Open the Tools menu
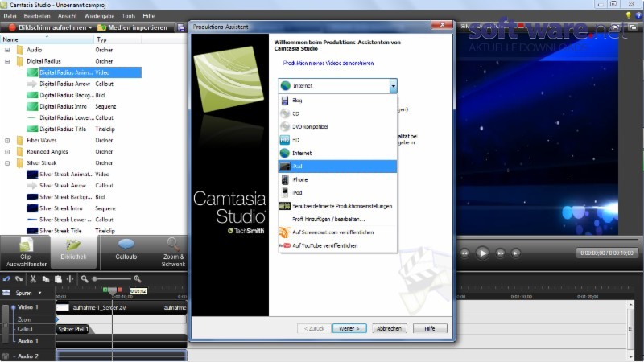Screen dimensions: 644x362 (128, 15)
